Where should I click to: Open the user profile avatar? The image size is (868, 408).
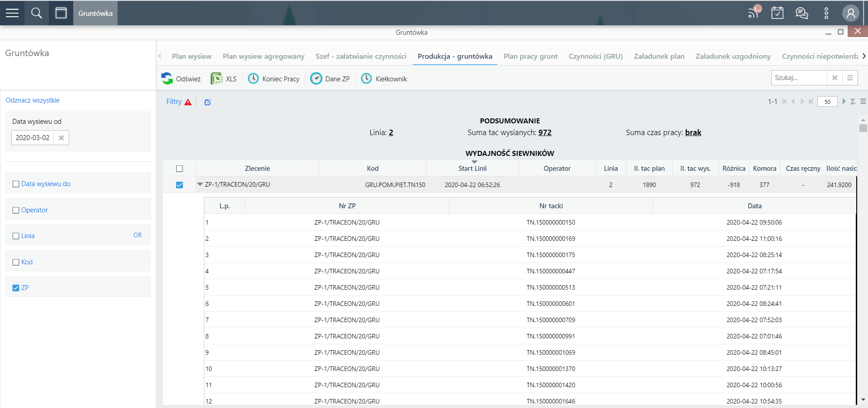point(850,13)
